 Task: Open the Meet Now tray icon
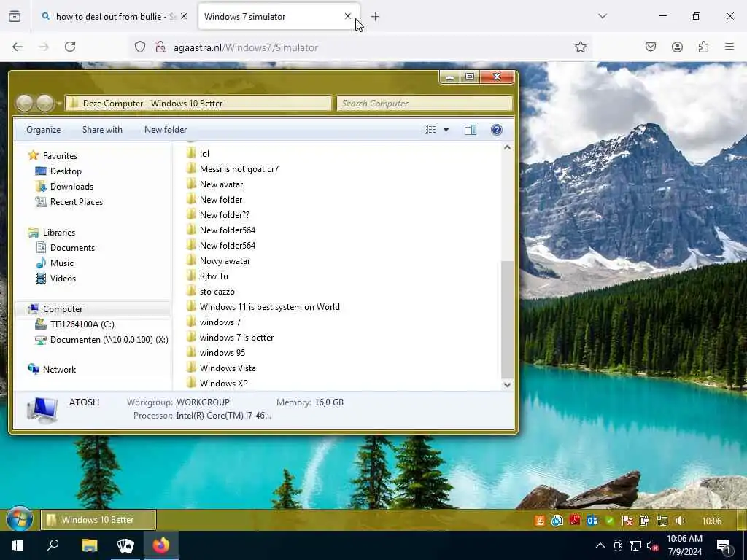click(x=617, y=545)
